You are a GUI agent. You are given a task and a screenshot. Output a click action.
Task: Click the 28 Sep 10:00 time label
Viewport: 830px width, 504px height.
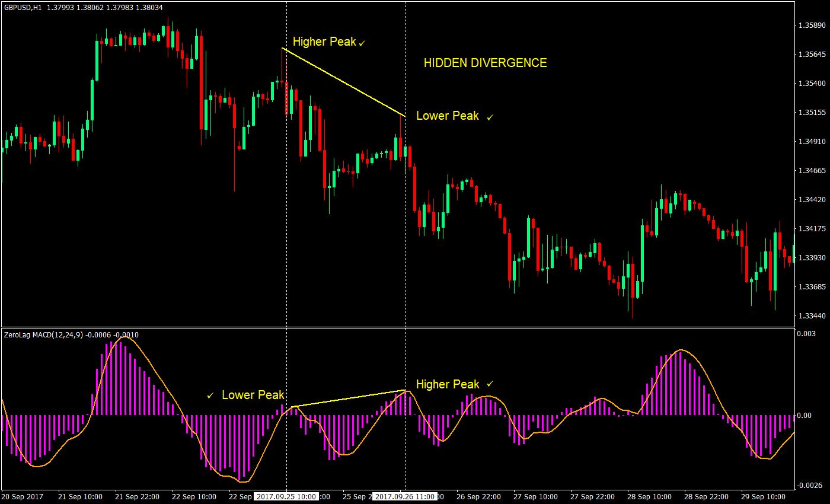click(x=649, y=496)
